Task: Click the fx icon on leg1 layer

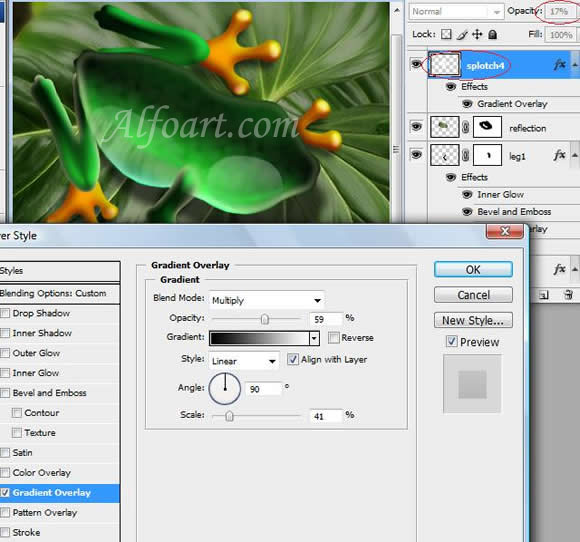Action: pyautogui.click(x=559, y=155)
